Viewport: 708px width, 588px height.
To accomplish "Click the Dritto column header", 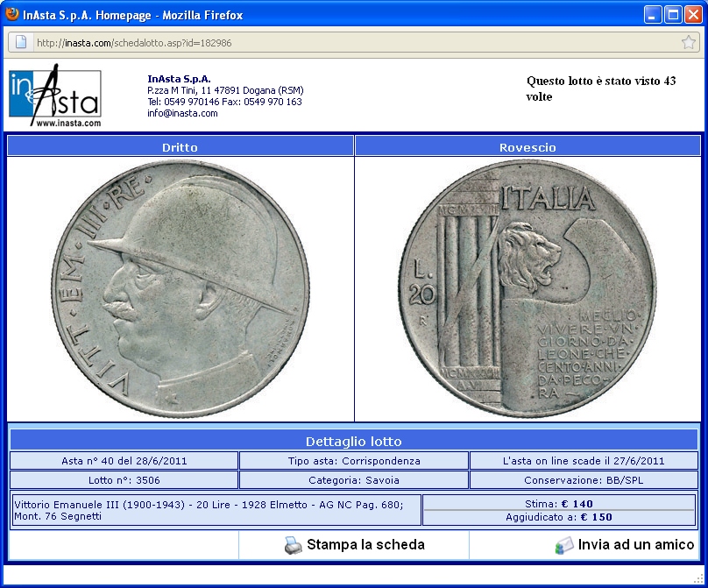I will coord(180,147).
